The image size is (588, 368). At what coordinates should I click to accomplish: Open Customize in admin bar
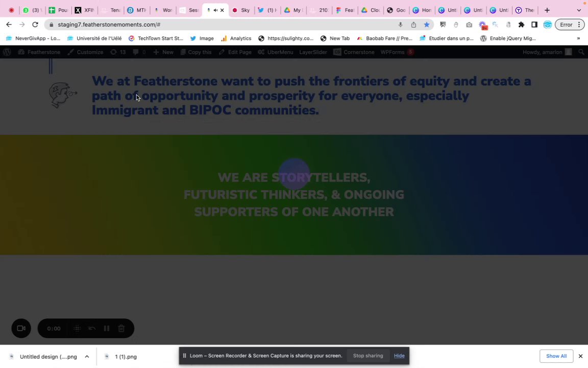point(86,52)
